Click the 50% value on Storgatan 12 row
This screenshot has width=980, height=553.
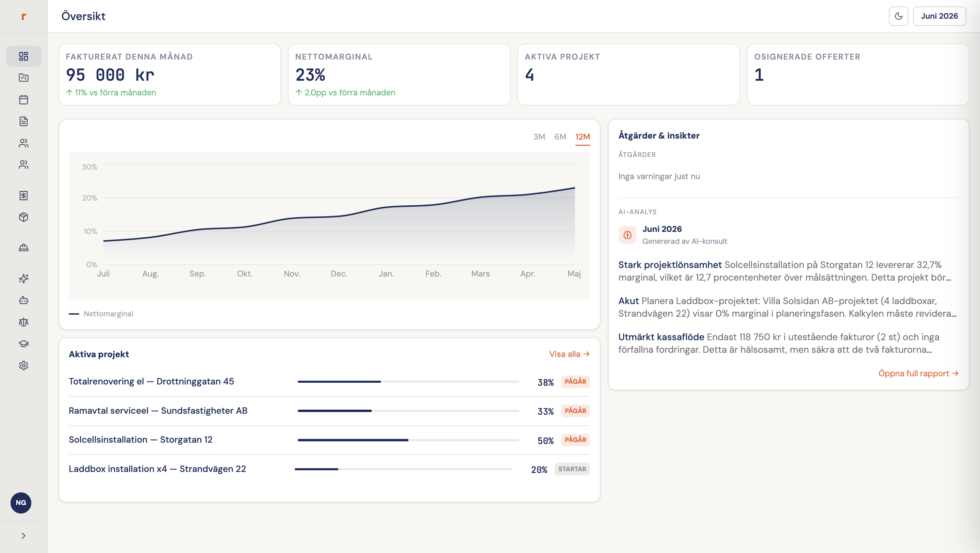click(545, 441)
